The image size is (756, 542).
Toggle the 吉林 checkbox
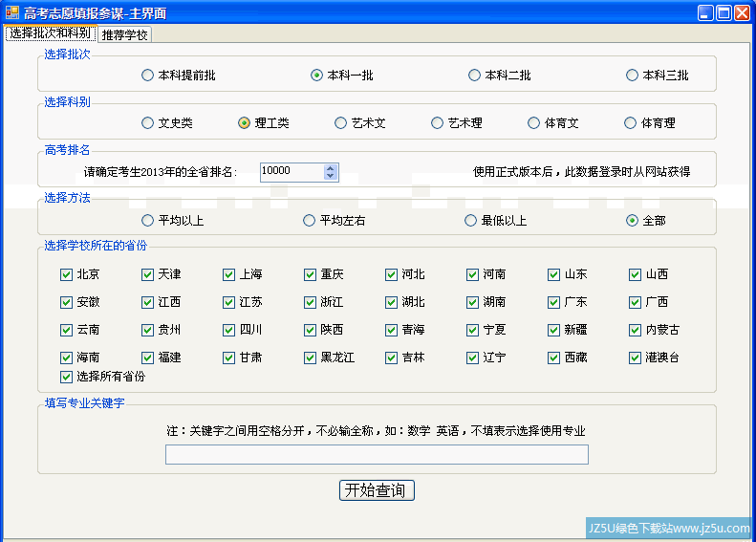tap(391, 358)
